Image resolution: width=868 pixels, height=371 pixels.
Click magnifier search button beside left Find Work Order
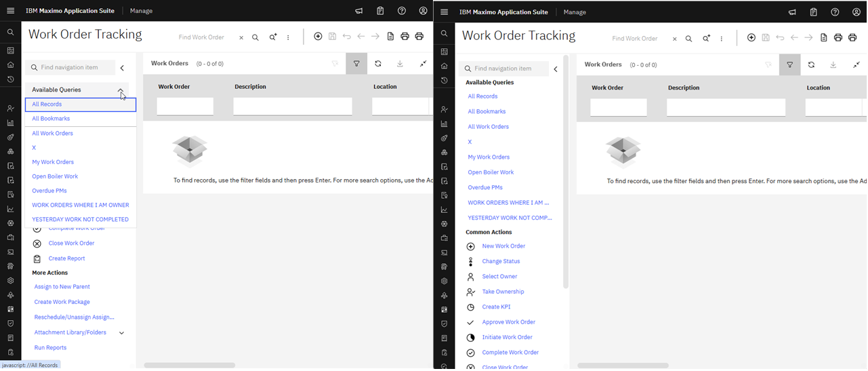pos(255,37)
